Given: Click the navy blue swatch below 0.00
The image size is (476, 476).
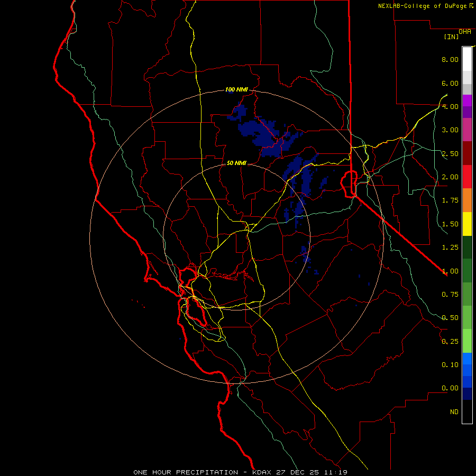Looking at the screenshot, I should click(x=467, y=394).
